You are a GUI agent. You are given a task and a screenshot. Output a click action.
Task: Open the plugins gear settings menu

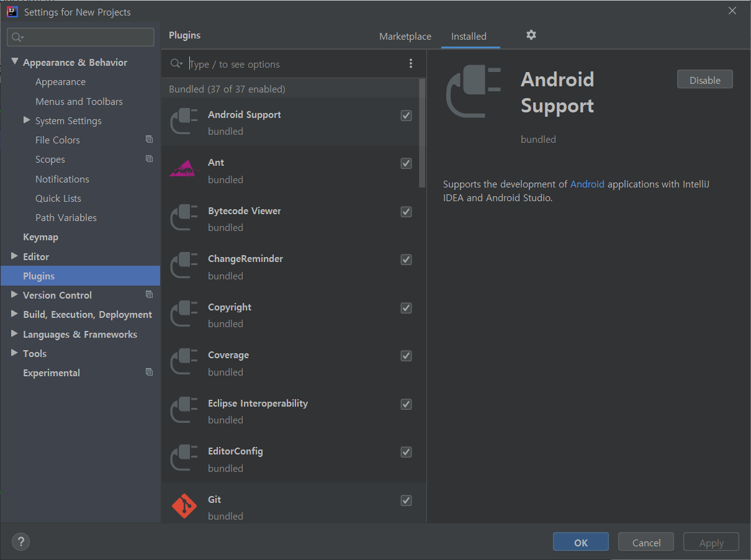[531, 35]
